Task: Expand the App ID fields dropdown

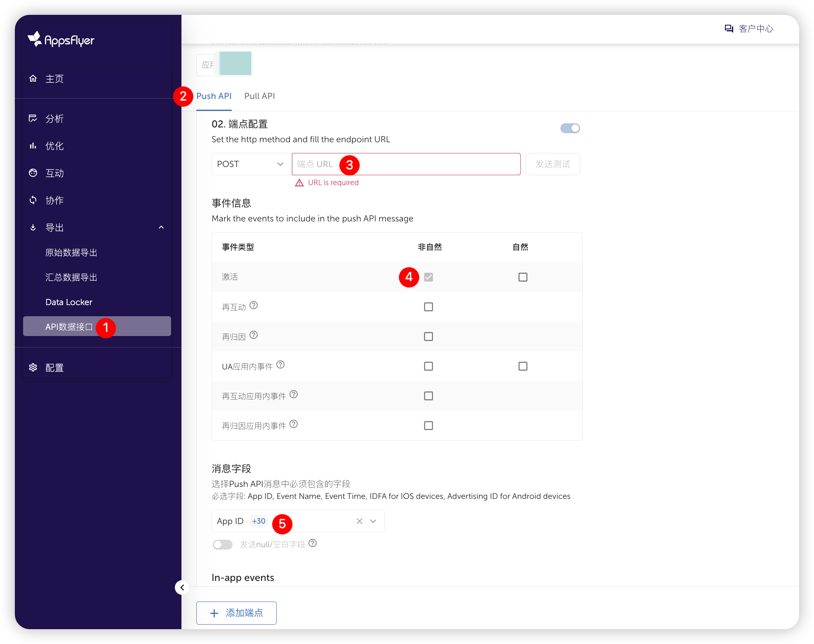Action: coord(372,521)
